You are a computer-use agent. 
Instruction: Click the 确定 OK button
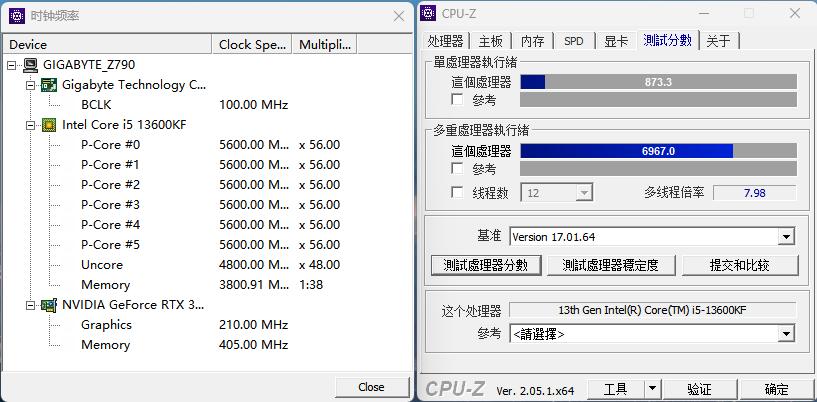coord(776,388)
